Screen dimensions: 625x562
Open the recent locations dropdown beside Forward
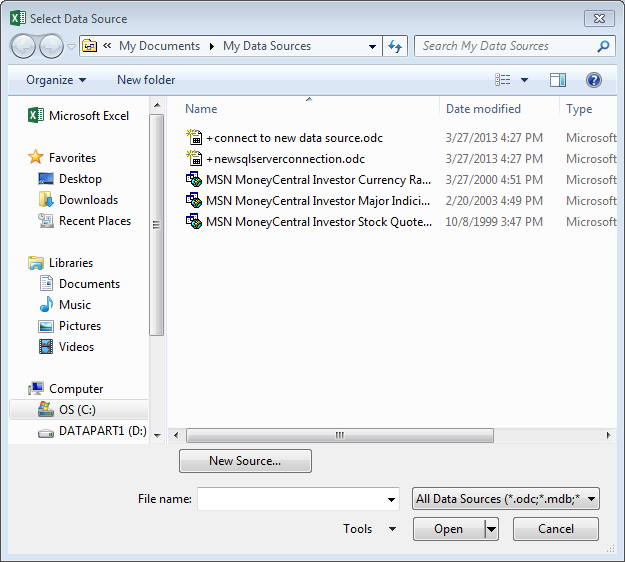click(71, 47)
